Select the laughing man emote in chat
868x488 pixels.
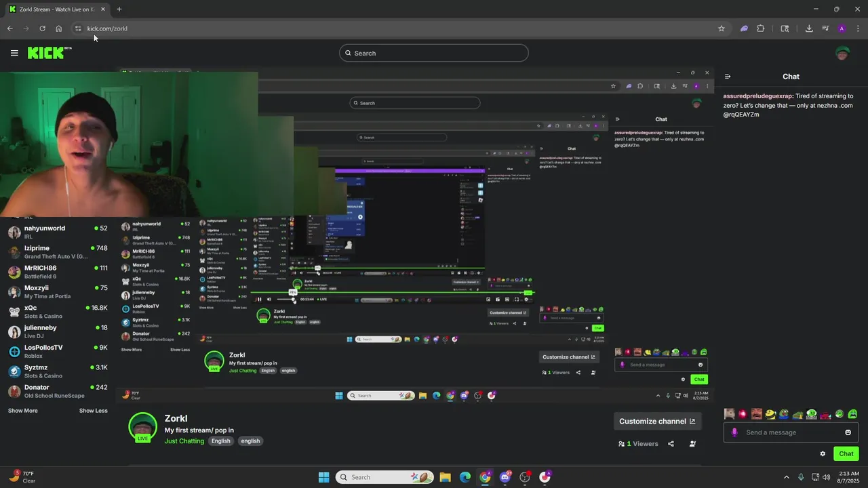pos(757,414)
